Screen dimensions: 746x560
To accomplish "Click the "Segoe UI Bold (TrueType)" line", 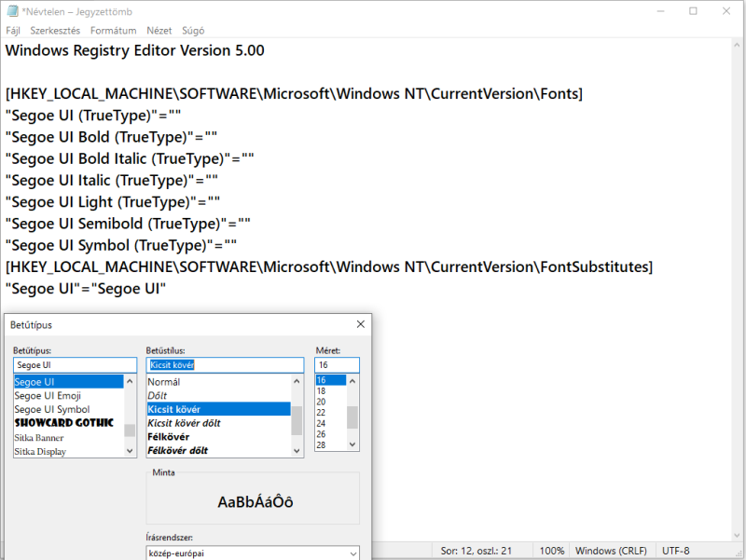I will 111,137.
